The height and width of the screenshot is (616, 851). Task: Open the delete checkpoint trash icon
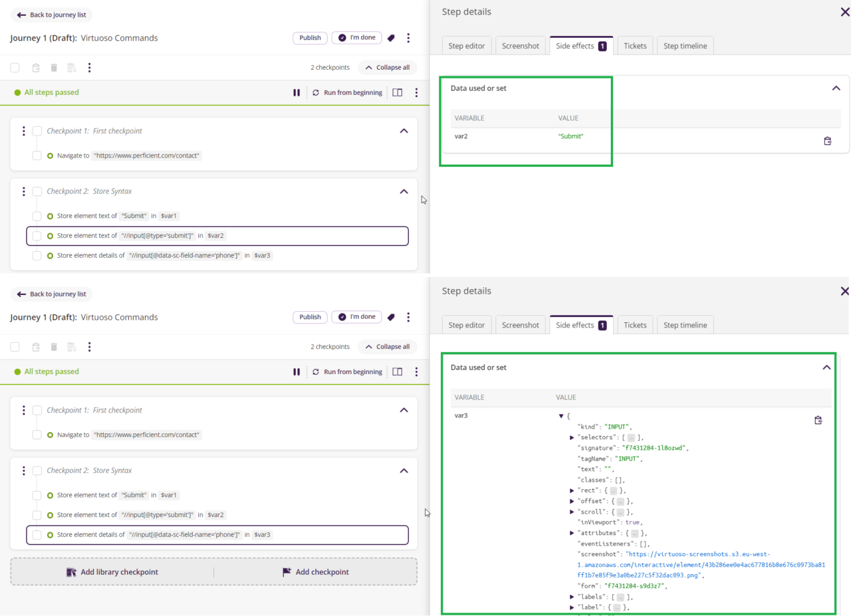click(54, 67)
